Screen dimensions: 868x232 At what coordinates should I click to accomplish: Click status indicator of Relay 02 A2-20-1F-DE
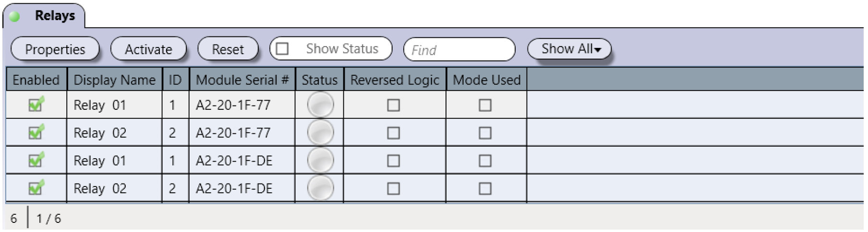pyautogui.click(x=320, y=188)
